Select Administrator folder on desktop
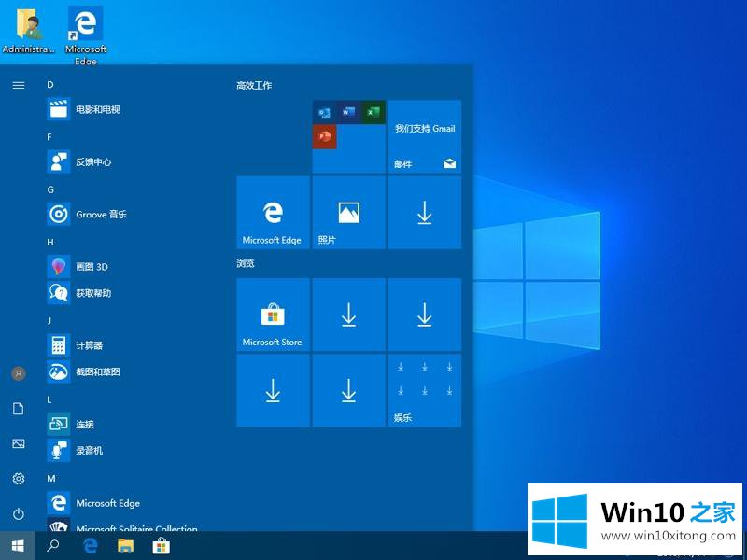This screenshot has height=560, width=747. tap(29, 31)
